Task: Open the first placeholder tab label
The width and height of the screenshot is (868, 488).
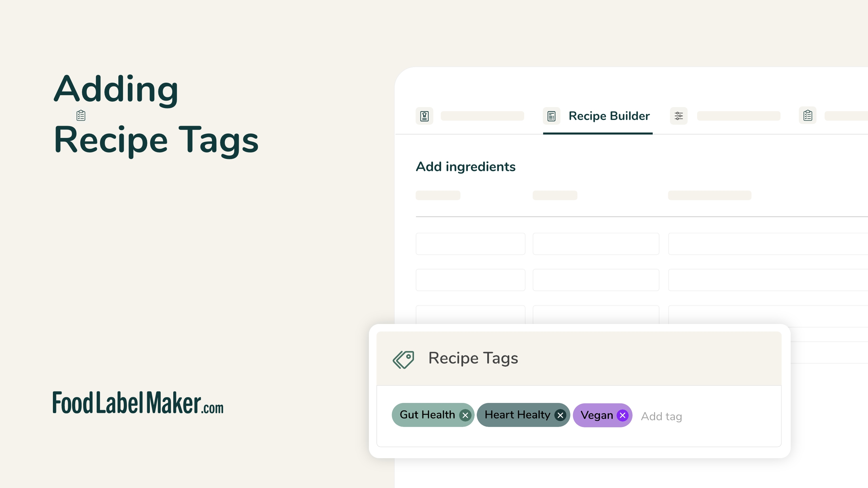Action: pyautogui.click(x=482, y=116)
